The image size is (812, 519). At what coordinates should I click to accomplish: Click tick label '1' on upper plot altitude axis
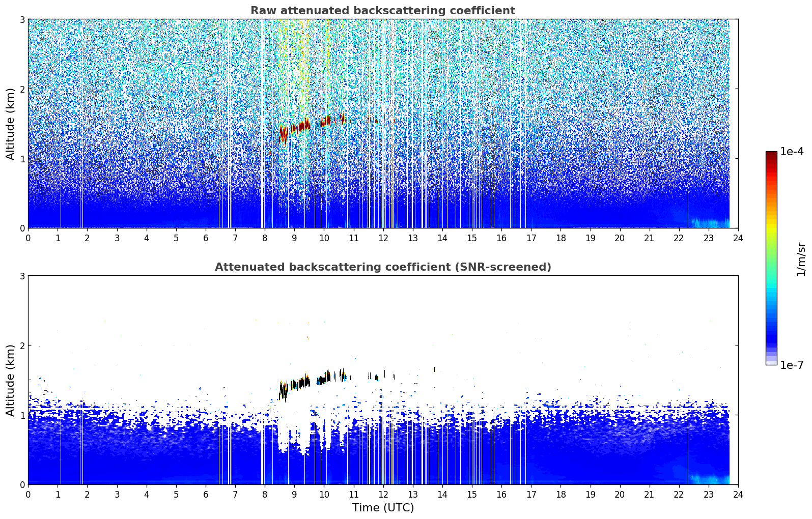22,159
